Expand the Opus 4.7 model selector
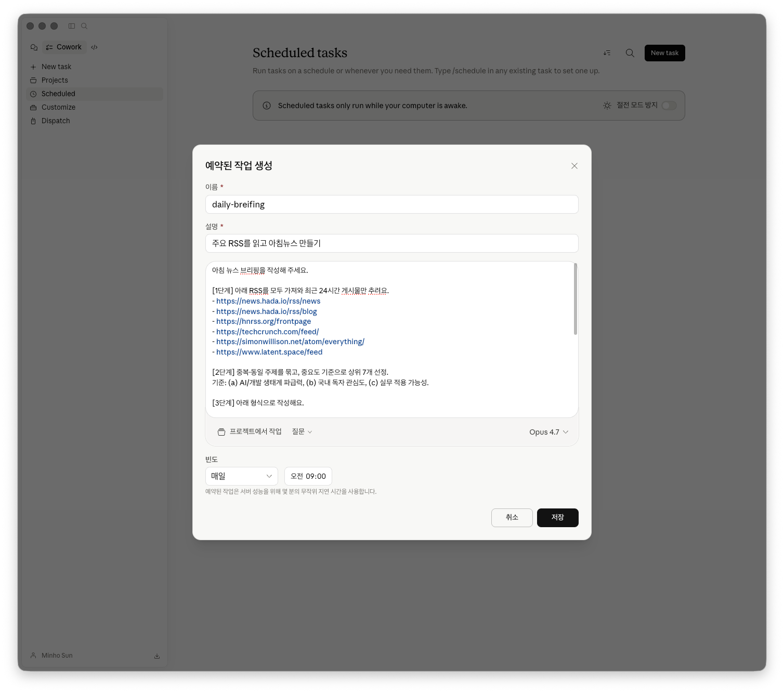 coord(548,432)
